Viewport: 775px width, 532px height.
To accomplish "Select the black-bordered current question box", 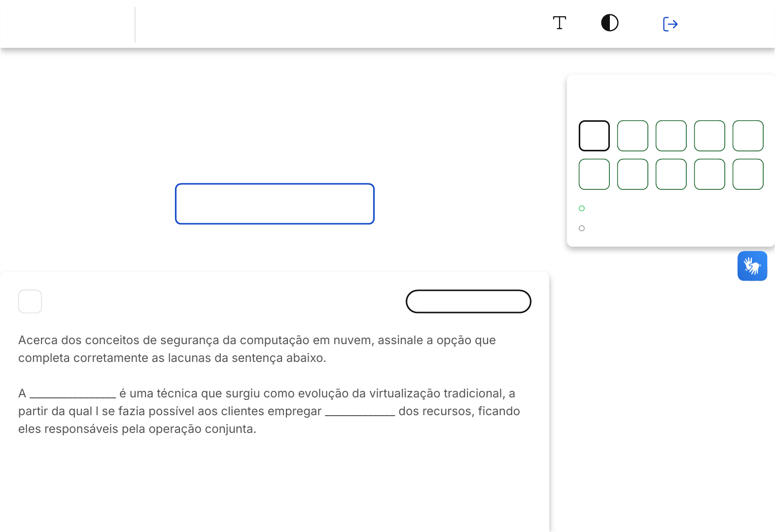I will (594, 136).
